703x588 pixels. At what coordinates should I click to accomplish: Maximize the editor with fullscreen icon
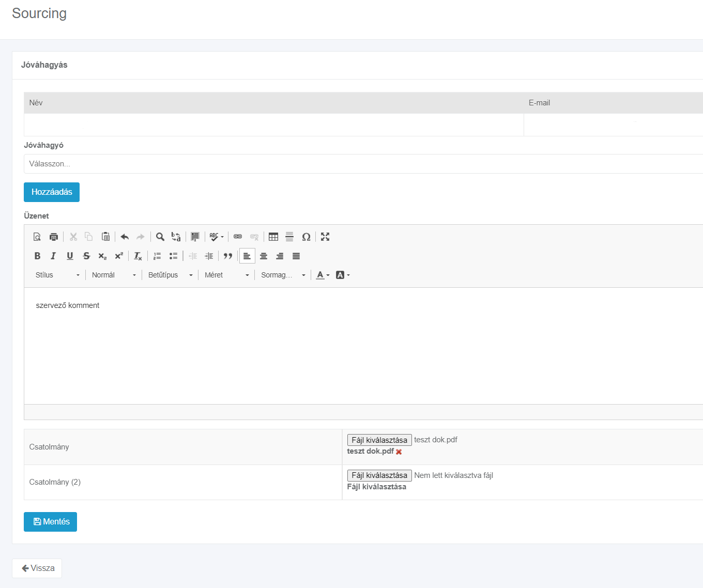pyautogui.click(x=325, y=237)
